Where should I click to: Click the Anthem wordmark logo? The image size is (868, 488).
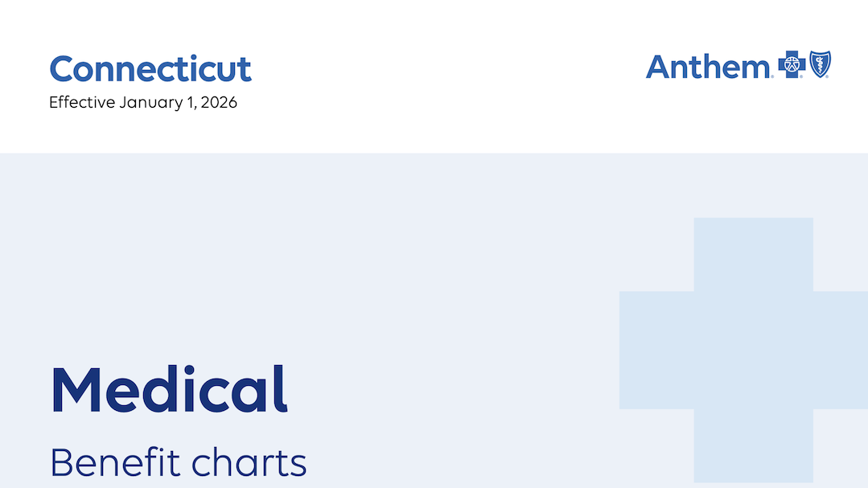pos(708,66)
